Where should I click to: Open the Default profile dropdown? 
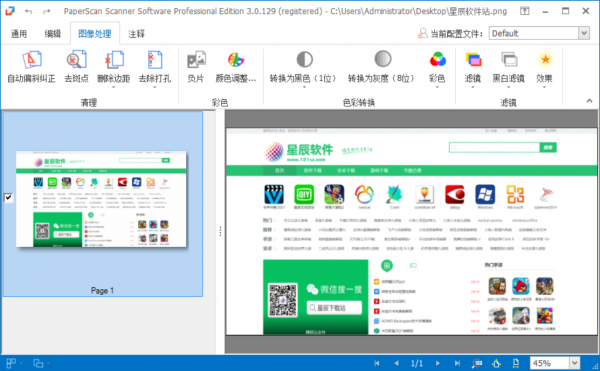tap(584, 33)
